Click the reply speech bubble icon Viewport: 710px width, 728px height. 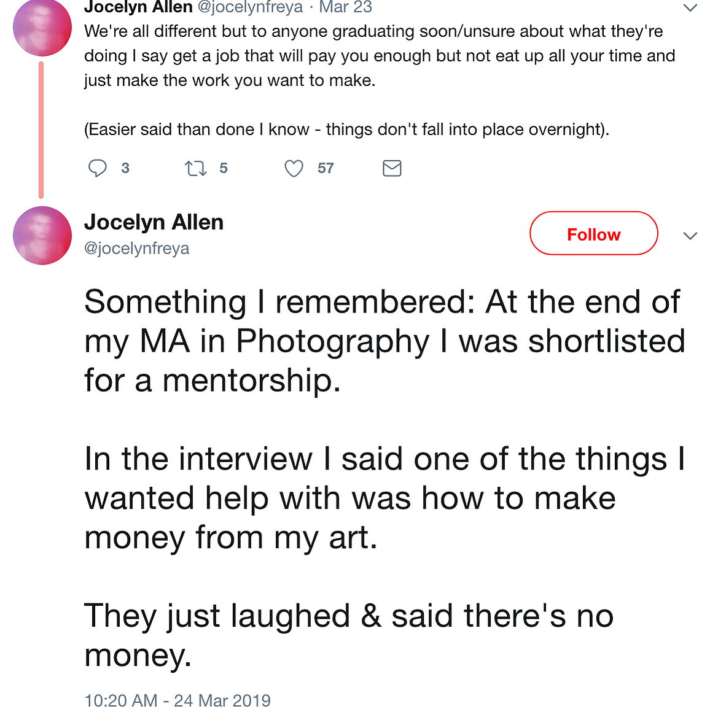pyautogui.click(x=98, y=168)
